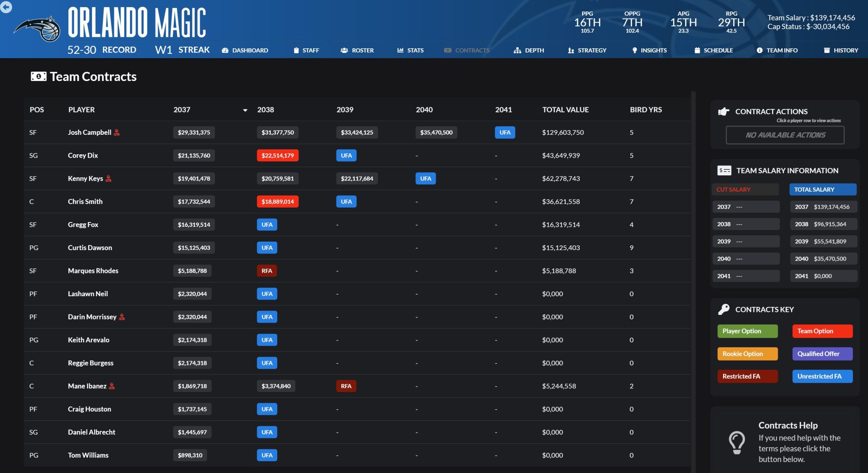Viewport: 868px width, 473px height.
Task: Open the Depth tab
Action: point(529,50)
